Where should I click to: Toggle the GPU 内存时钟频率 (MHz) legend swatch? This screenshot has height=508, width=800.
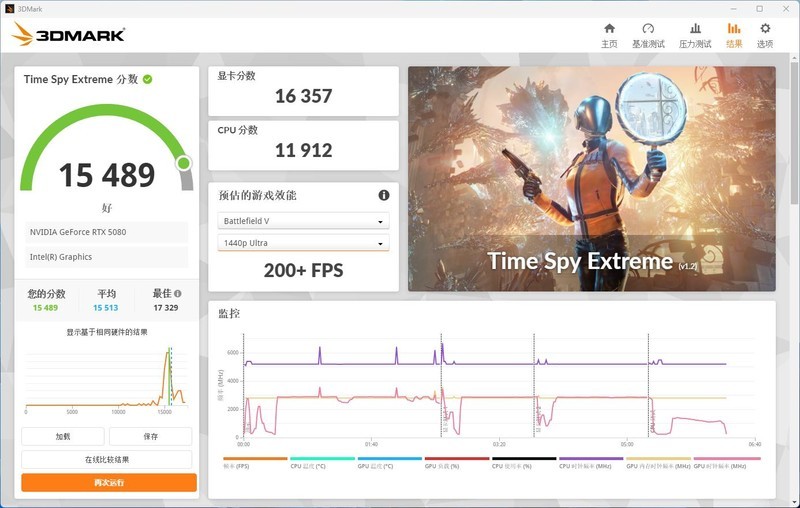658,459
